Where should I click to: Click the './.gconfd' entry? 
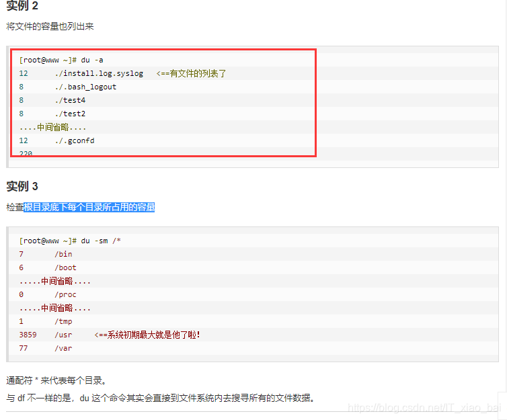point(75,141)
